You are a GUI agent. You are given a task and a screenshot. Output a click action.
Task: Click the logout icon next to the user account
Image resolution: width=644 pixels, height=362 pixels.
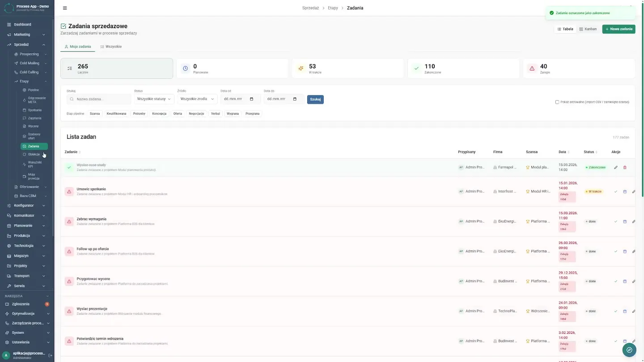pos(50,355)
